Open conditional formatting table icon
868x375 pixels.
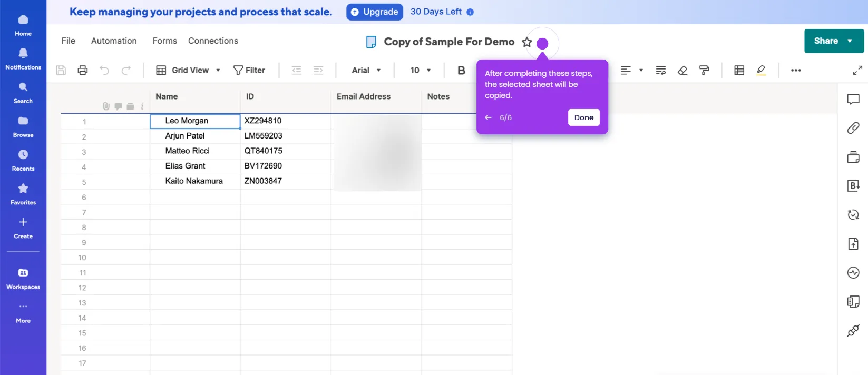739,70
